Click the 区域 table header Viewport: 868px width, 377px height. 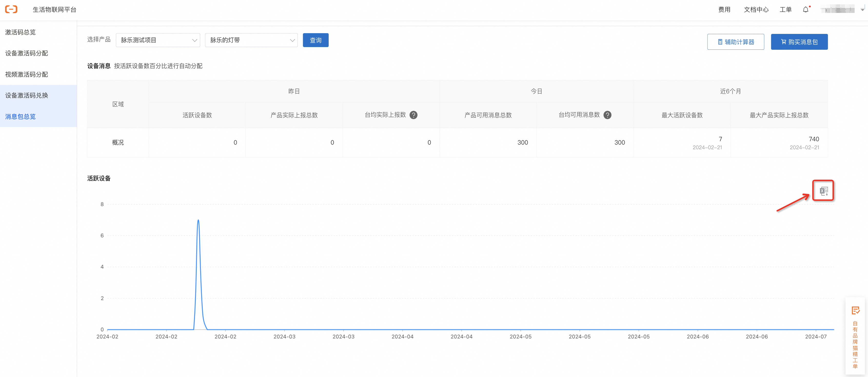118,104
